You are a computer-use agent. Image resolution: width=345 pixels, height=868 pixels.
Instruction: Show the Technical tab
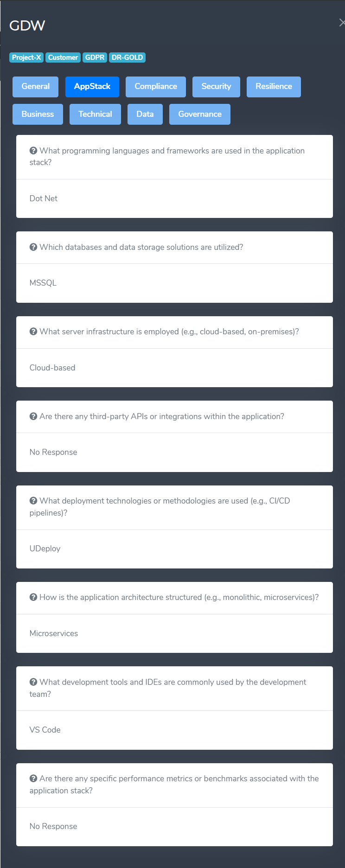click(x=95, y=115)
